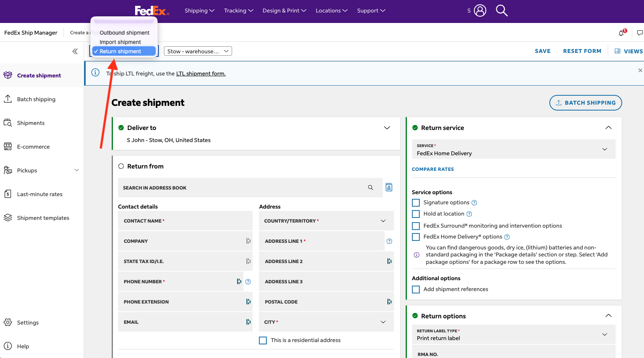Check the Hold at location box
The height and width of the screenshot is (358, 644).
(416, 214)
